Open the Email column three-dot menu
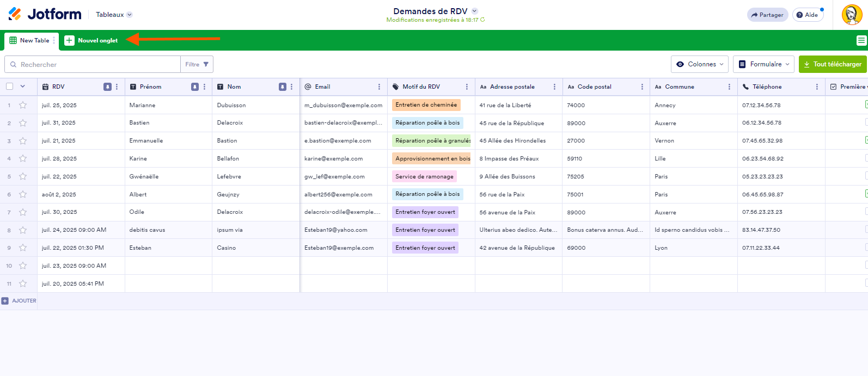Viewport: 868px width, 376px height. pos(379,87)
